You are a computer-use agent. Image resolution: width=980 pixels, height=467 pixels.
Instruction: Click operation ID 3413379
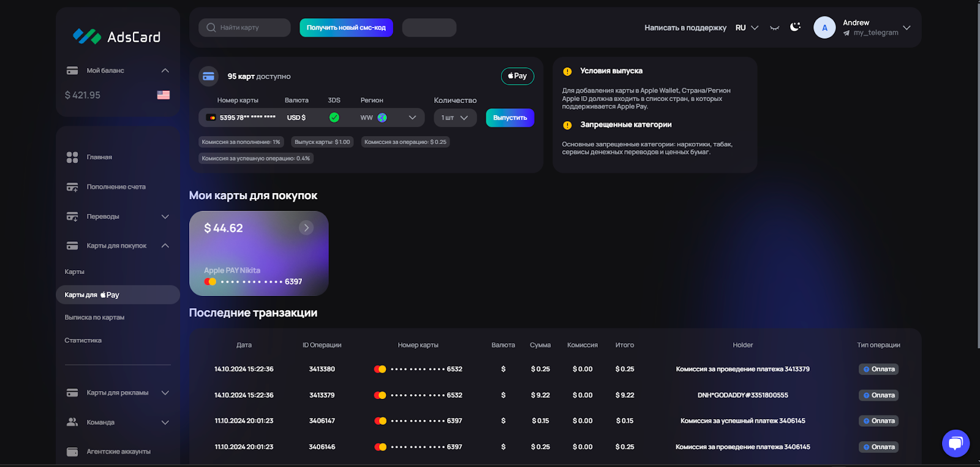click(x=322, y=395)
